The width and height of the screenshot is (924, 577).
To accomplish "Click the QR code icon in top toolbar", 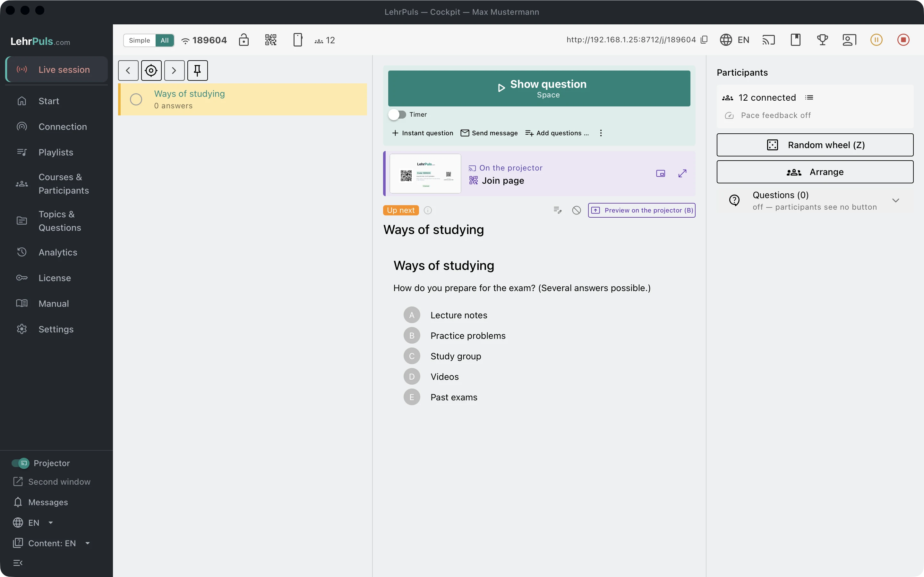I will click(271, 40).
